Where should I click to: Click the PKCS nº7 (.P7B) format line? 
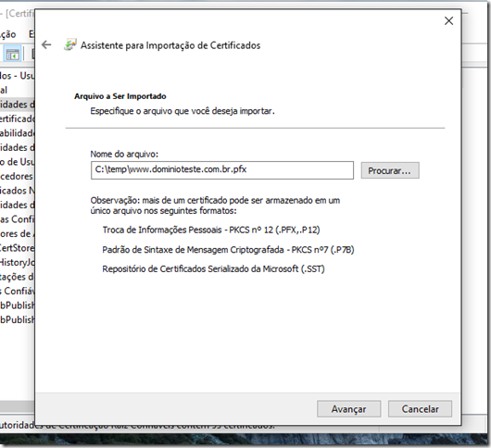228,250
